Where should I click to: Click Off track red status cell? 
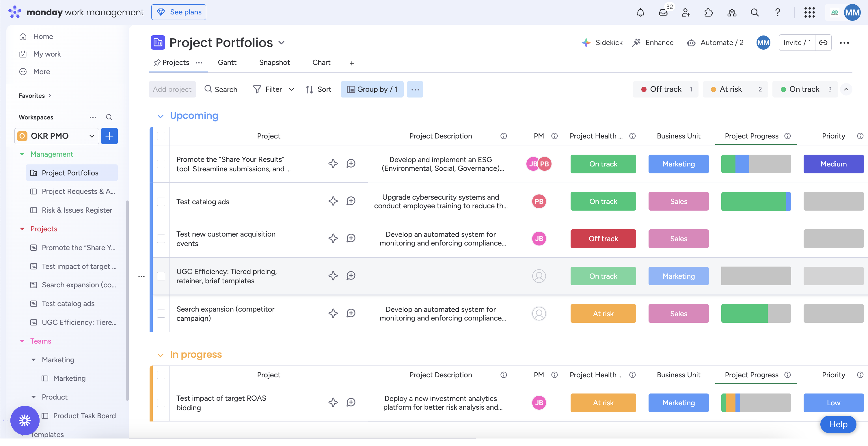(x=603, y=239)
